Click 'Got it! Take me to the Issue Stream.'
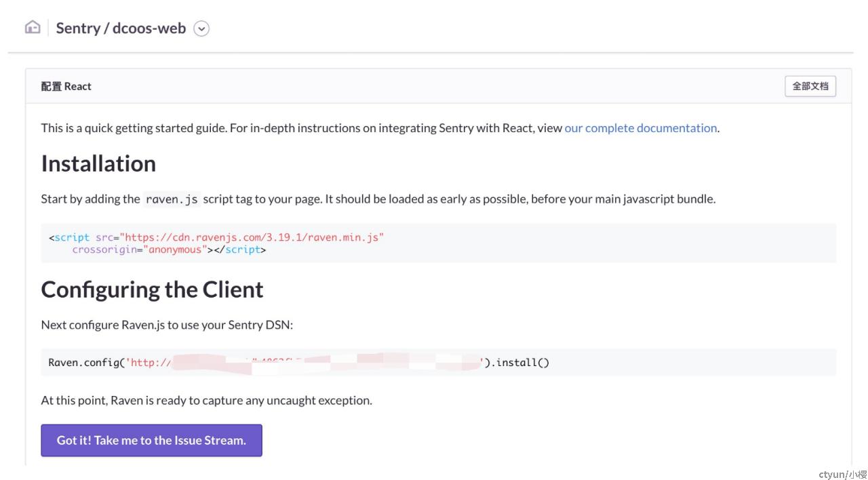The width and height of the screenshot is (868, 480). pos(151,440)
